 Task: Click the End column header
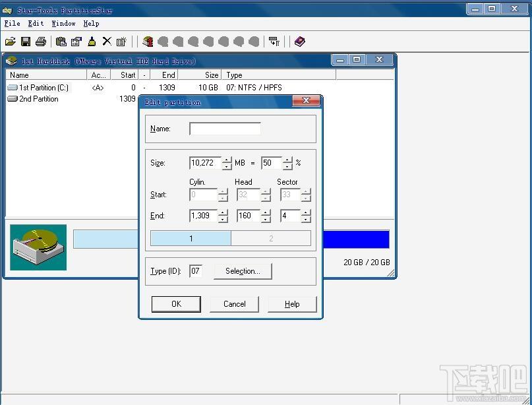click(x=164, y=75)
